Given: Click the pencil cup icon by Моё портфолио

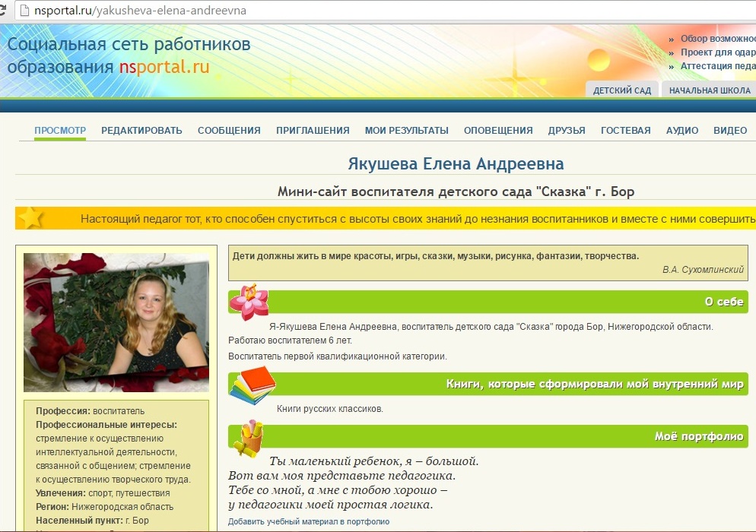Looking at the screenshot, I should tap(249, 438).
